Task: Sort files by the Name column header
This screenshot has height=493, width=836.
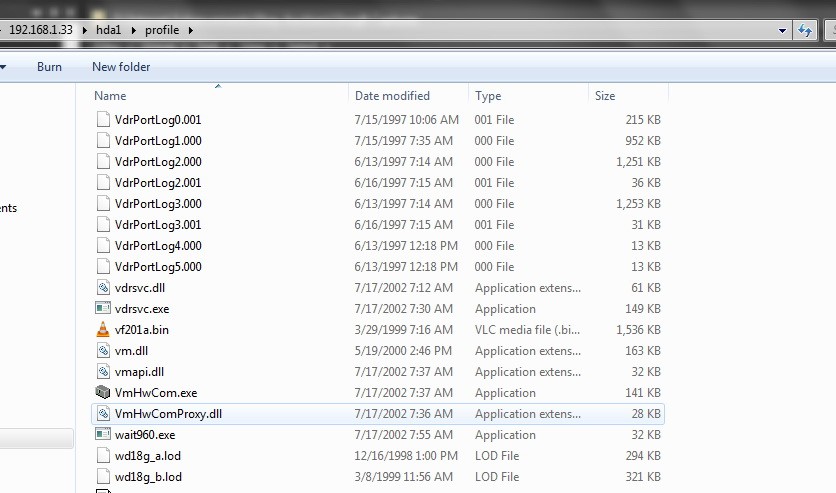Action: [110, 96]
